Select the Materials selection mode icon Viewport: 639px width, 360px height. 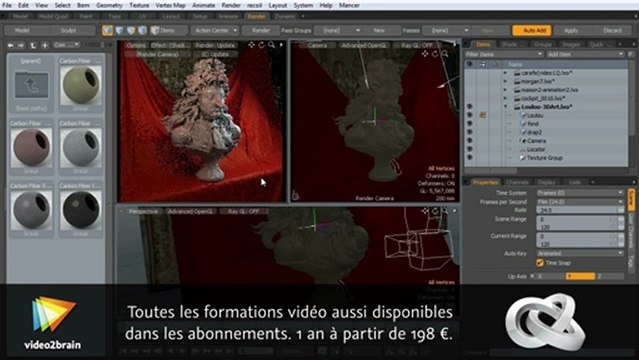pyautogui.click(x=142, y=30)
